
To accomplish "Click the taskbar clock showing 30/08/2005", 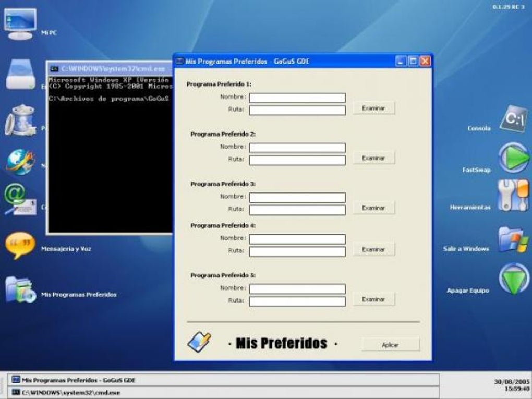I will 512,385.
